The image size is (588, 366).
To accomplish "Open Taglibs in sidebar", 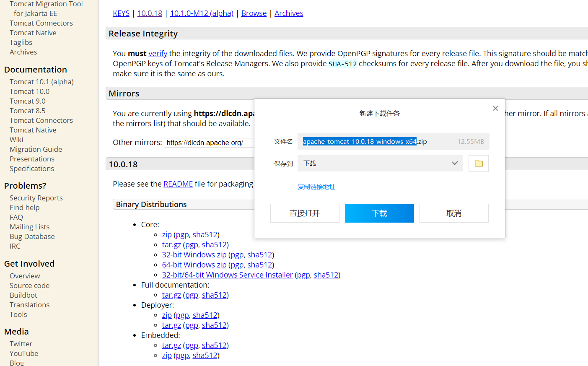I will (x=21, y=42).
